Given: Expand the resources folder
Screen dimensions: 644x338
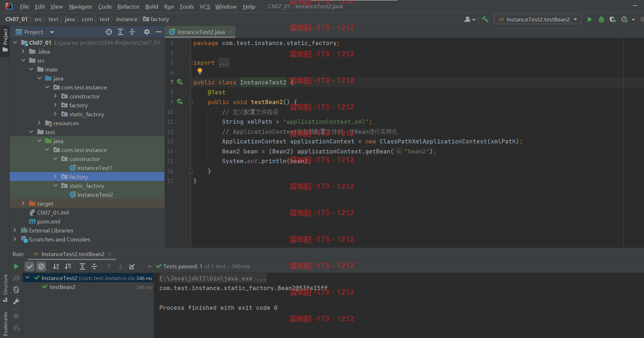Looking at the screenshot, I should pyautogui.click(x=39, y=123).
